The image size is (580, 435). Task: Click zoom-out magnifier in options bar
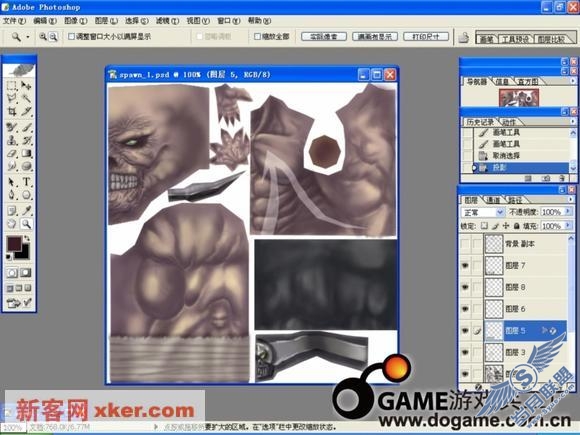[53, 36]
